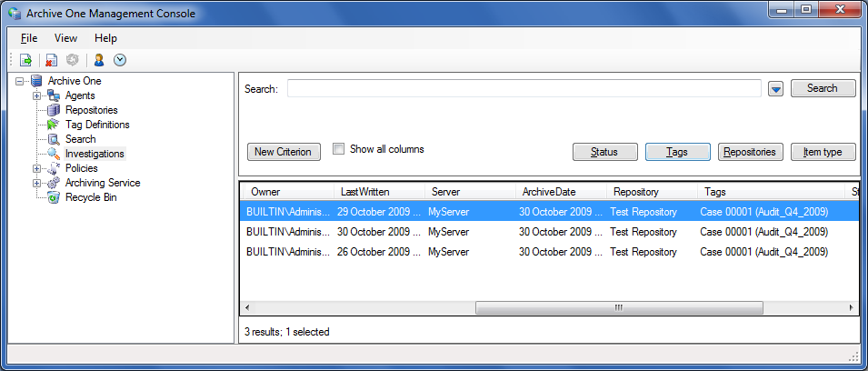Sort by the ArchiveDate column header

562,192
